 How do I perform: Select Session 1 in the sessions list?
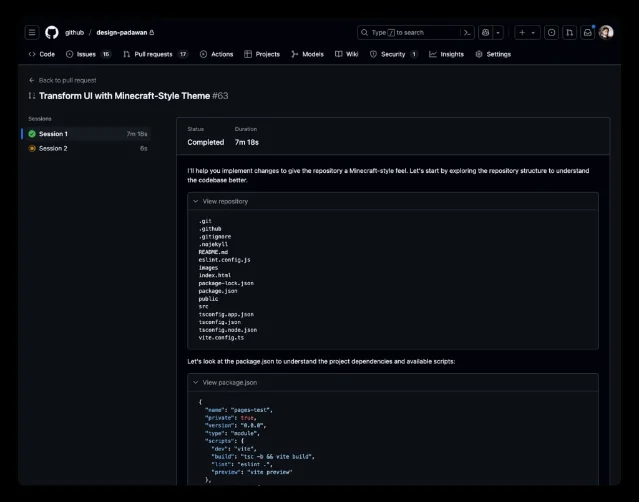87,134
